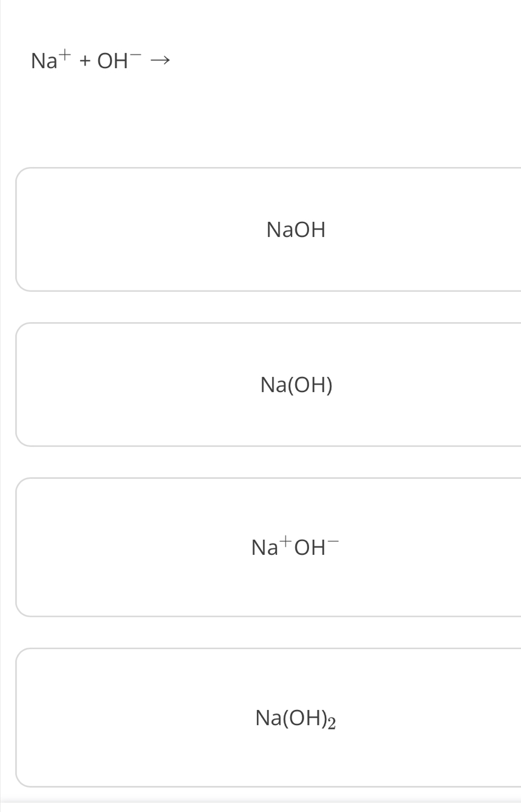This screenshot has width=521, height=812.
Task: Click the Na(OH) formula text in second card
Action: tap(296, 385)
